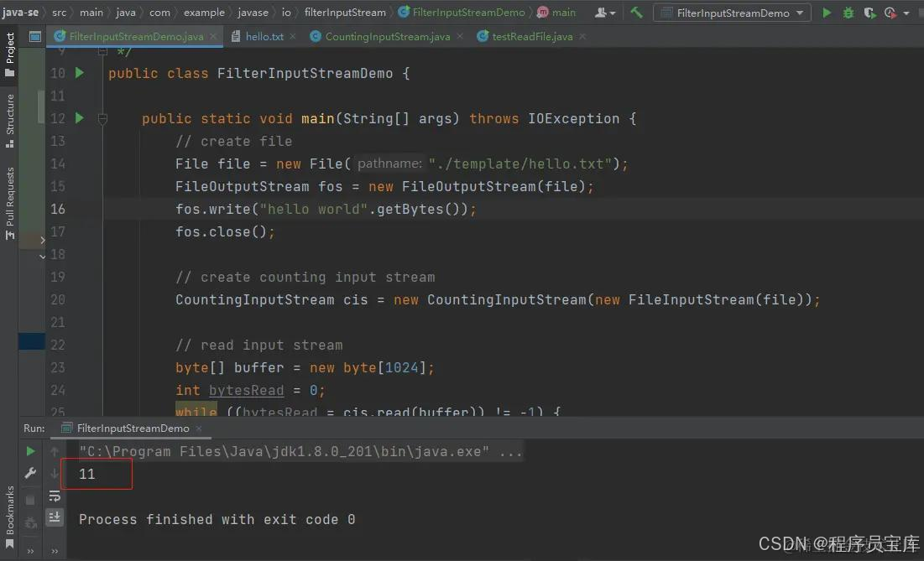Run the FilterInputStreamDemo application
This screenshot has width=924, height=561.
pyautogui.click(x=826, y=13)
